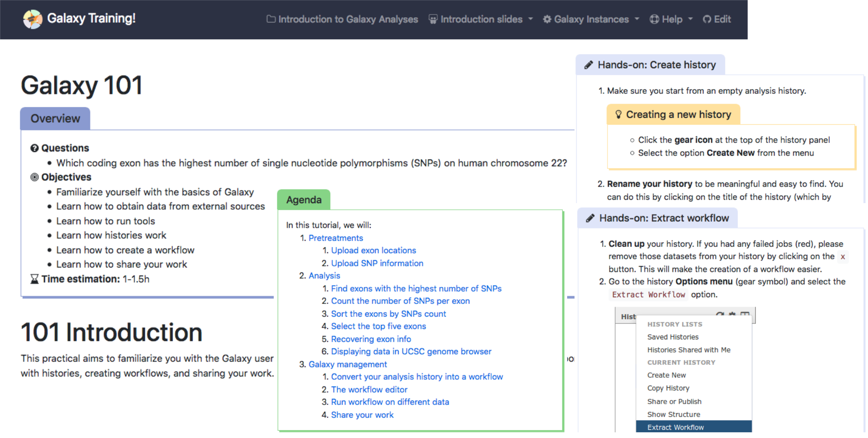The width and height of the screenshot is (868, 438).
Task: Click the CURRENT HISTORY menu section header
Action: click(x=681, y=362)
